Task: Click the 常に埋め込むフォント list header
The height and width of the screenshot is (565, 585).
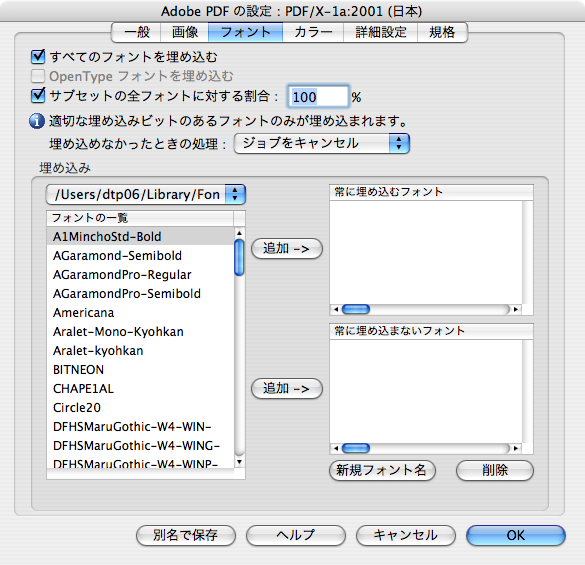Action: pos(431,192)
